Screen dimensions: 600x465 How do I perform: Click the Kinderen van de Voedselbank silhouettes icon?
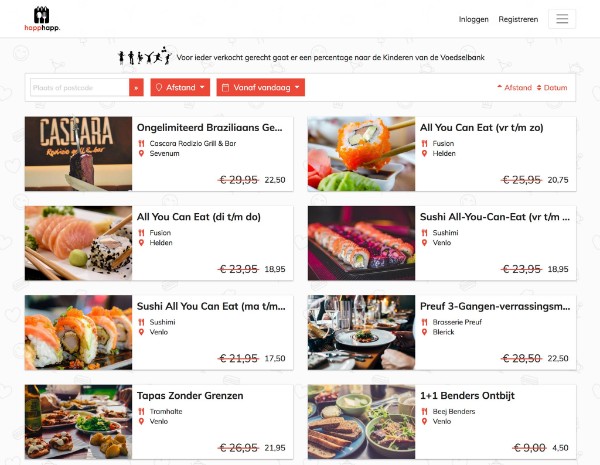[145, 56]
